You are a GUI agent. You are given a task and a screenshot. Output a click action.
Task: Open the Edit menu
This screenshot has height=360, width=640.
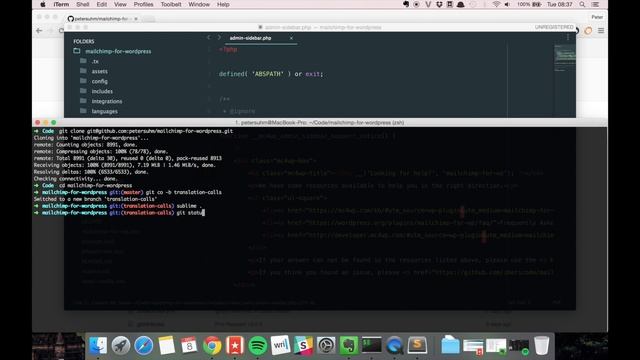(102, 4)
